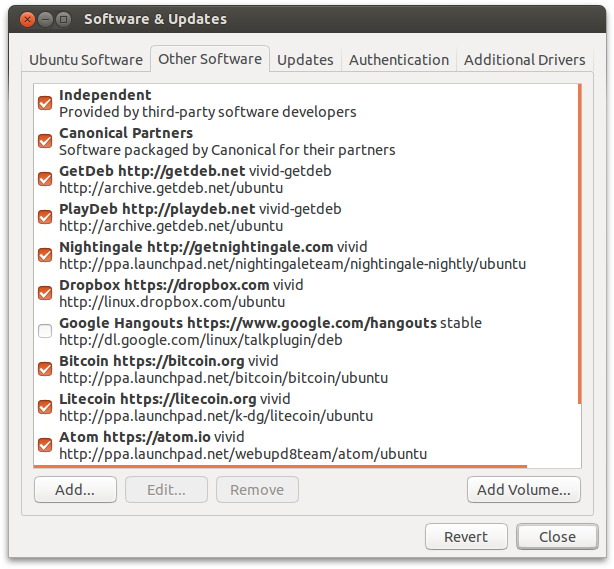This screenshot has height=569, width=614.
Task: Maximize the Software & Updates window
Action: pos(63,19)
